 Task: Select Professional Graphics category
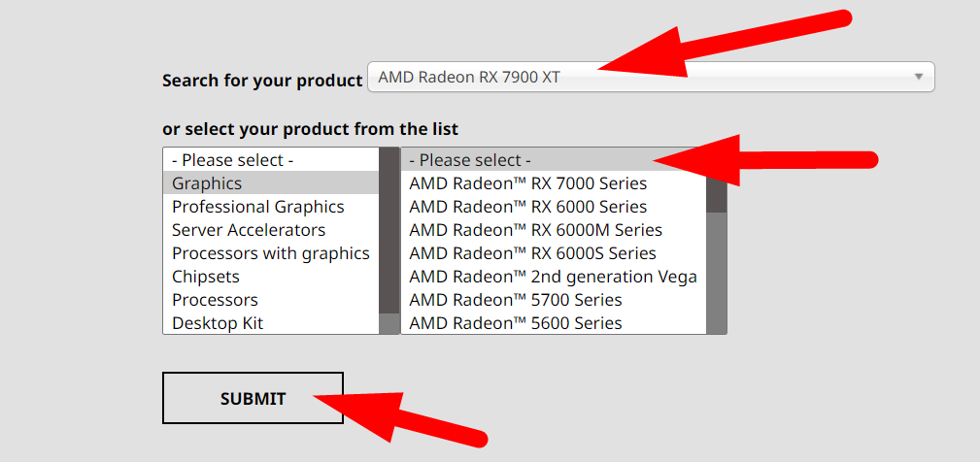tap(271, 207)
